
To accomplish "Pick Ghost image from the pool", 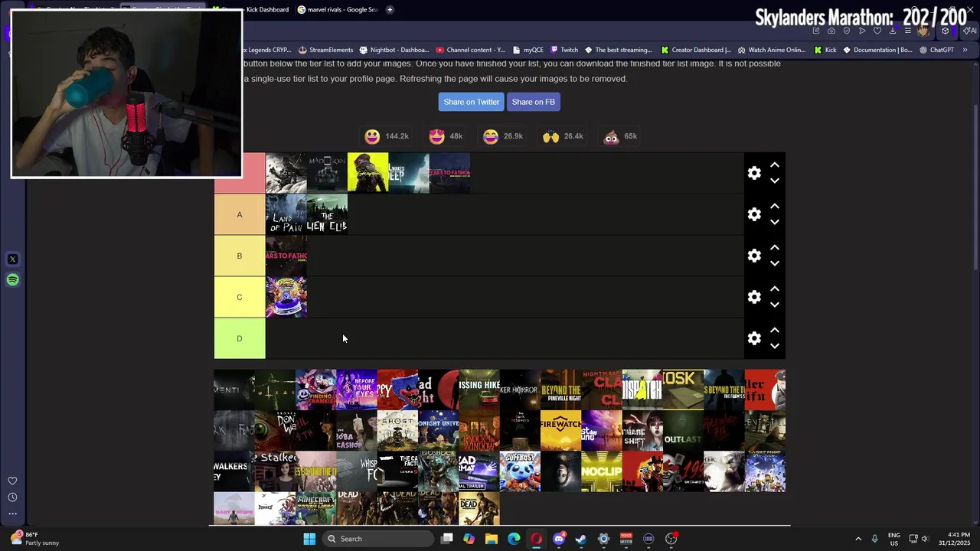I will [397, 431].
